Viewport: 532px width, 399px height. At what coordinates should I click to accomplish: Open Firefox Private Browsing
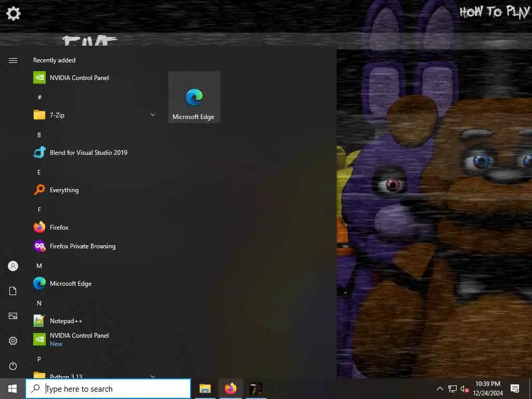(x=95, y=246)
